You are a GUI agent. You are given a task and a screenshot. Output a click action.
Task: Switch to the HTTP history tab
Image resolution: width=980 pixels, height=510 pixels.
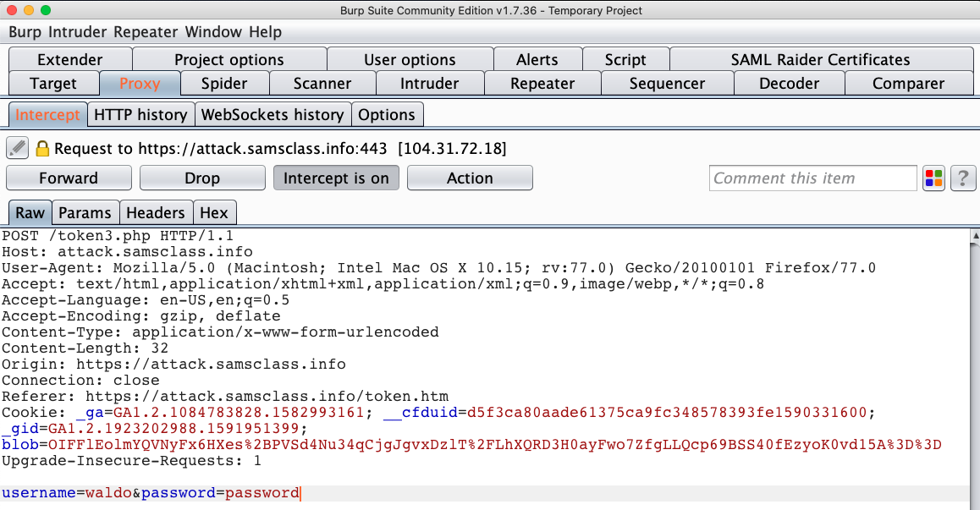click(140, 115)
